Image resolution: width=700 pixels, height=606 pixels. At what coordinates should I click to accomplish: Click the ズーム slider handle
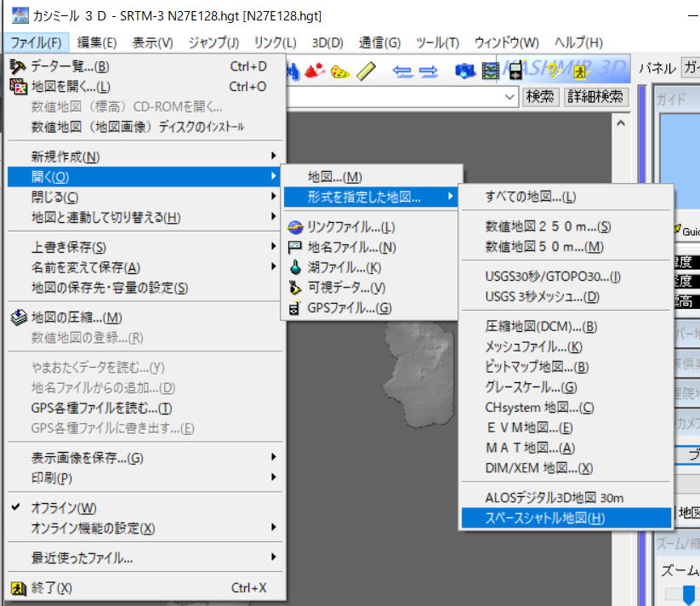(689, 594)
